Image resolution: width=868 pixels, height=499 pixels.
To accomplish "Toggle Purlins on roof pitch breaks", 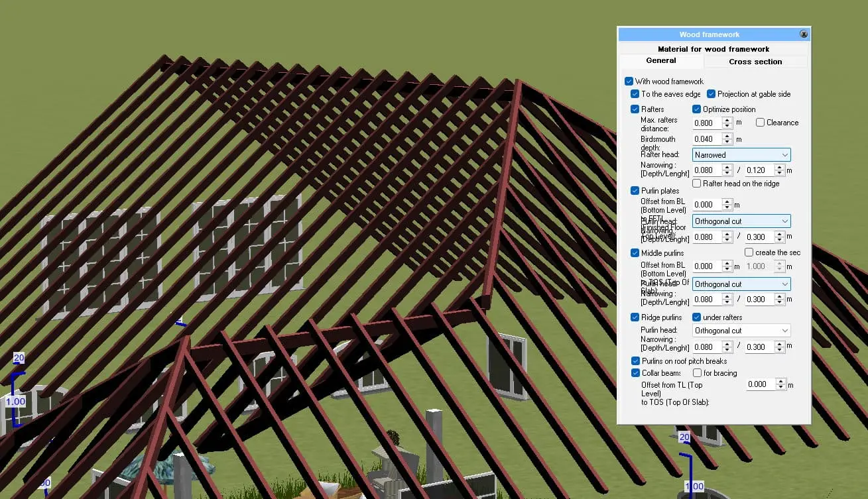I will coord(635,361).
